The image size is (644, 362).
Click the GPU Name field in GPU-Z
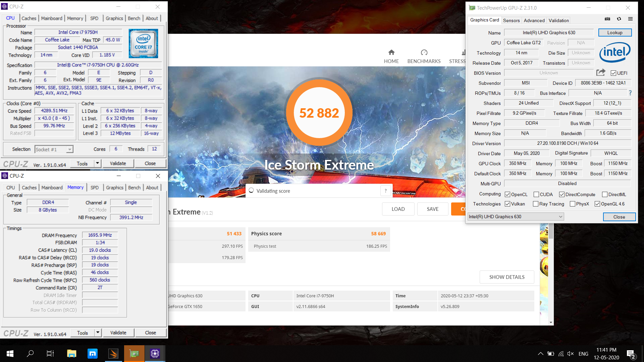549,33
